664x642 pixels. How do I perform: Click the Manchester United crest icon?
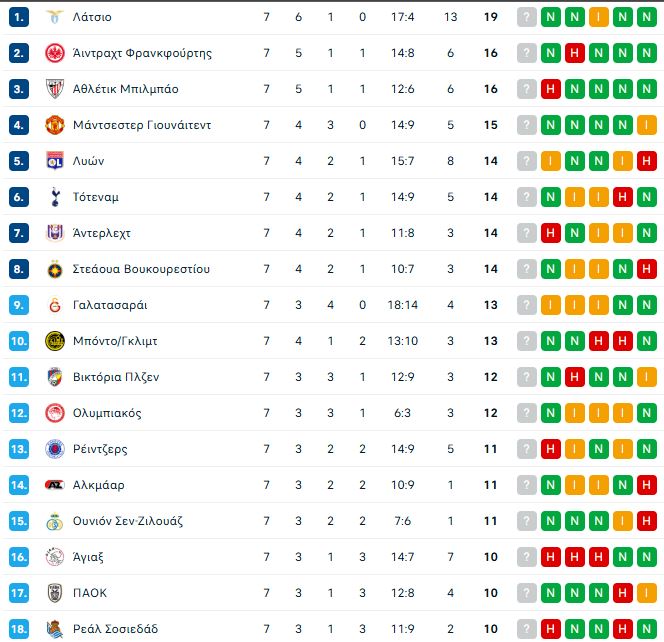tap(55, 125)
